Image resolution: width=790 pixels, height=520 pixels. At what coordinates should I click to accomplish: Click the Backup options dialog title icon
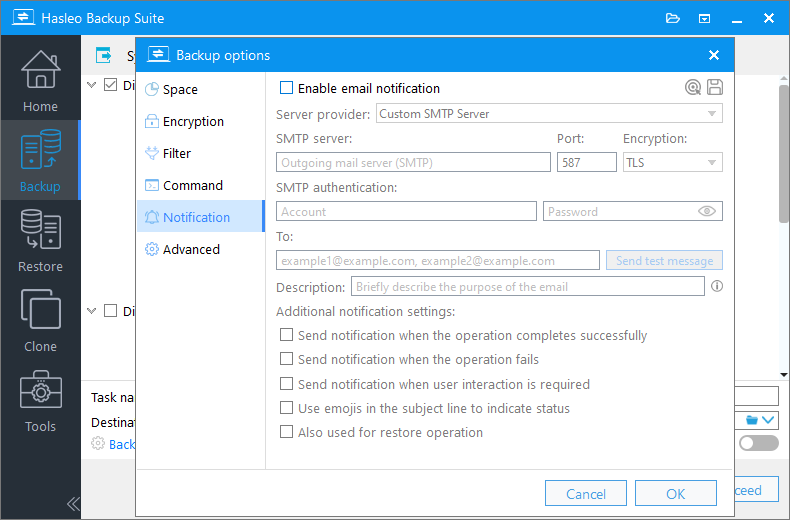tap(158, 54)
